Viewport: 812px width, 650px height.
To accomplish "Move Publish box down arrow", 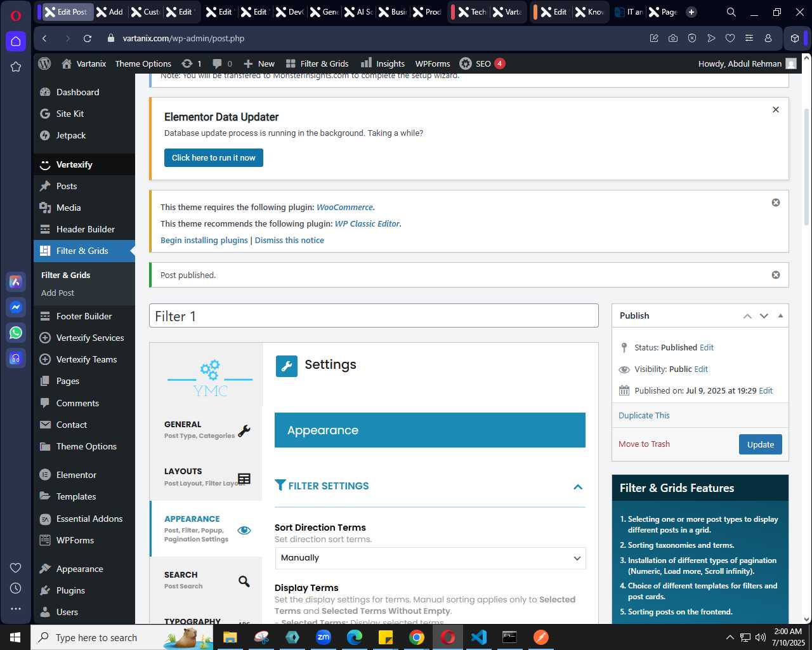I will click(x=764, y=316).
